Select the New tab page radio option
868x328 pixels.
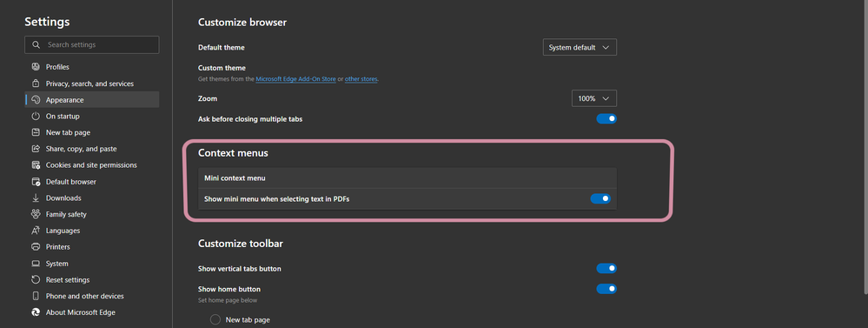[215, 319]
